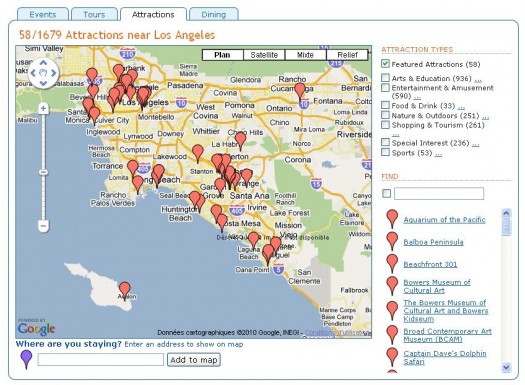Expand Shopping & Tourism subcategories ellipsis
This screenshot has height=385, width=525.
coord(395,135)
